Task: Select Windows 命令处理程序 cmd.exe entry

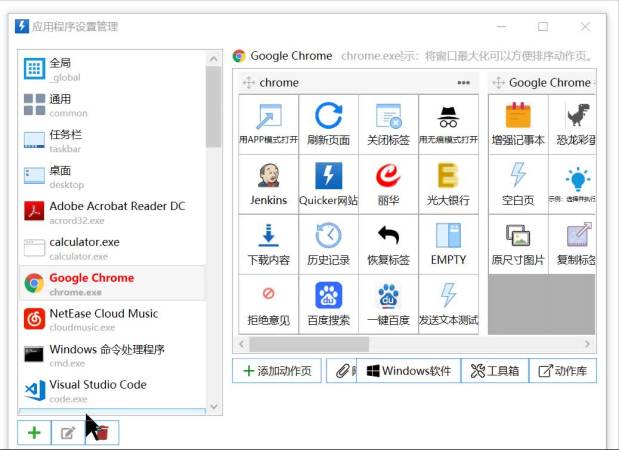Action: tap(112, 355)
